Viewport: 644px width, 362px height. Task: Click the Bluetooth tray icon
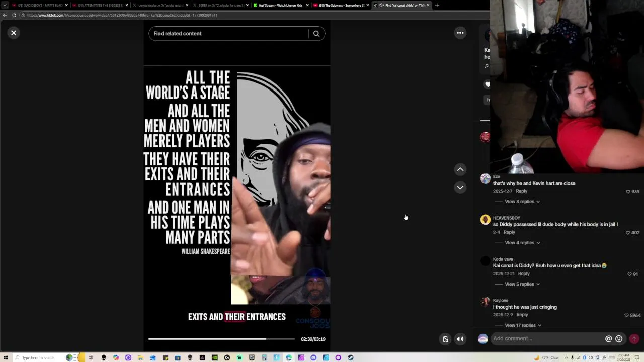[585, 357]
